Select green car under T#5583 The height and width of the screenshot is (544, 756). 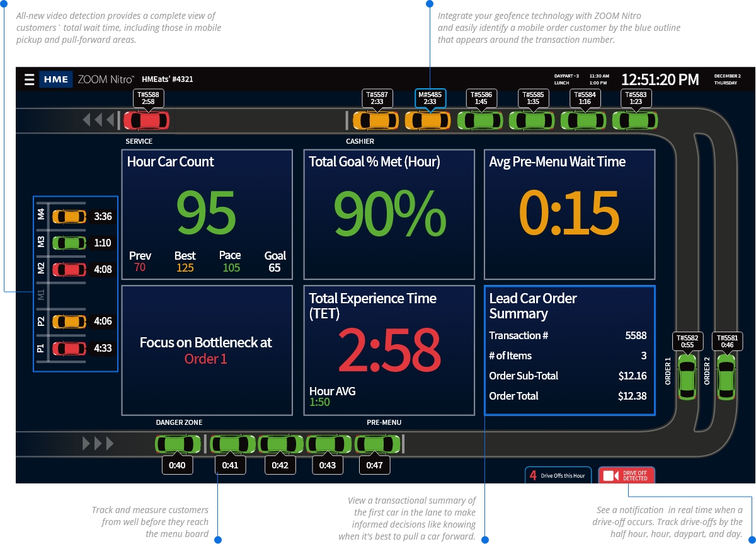point(635,120)
